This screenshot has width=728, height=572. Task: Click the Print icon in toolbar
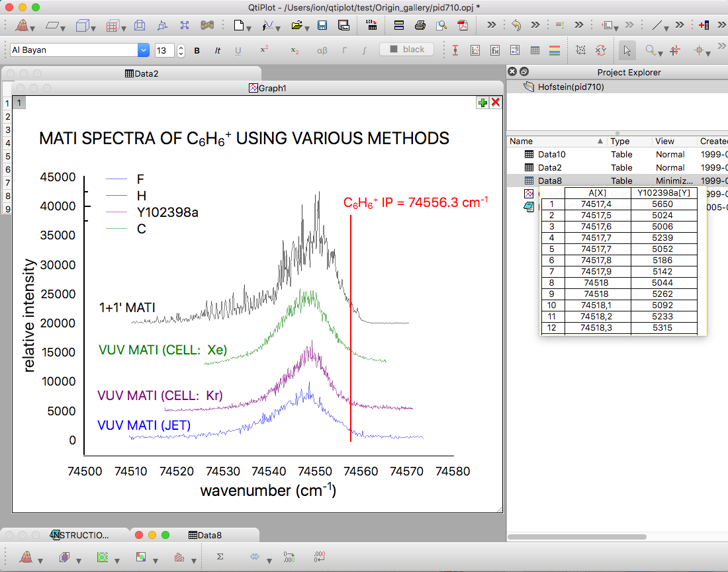coord(420,26)
